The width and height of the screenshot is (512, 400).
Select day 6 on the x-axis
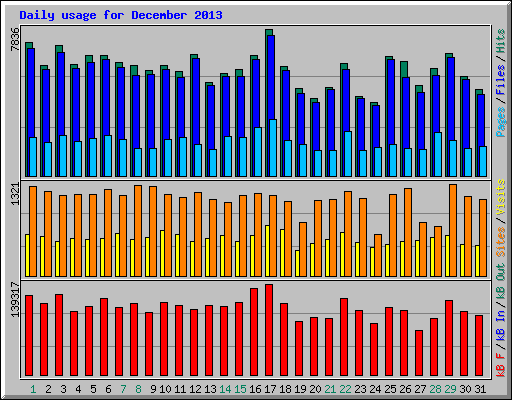108,389
